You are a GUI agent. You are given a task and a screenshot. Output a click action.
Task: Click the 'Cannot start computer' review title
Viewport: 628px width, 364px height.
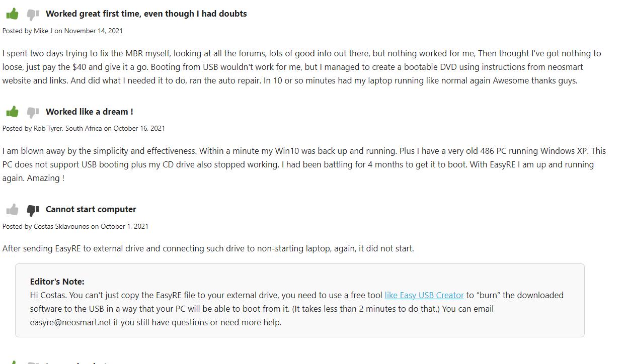pos(91,209)
